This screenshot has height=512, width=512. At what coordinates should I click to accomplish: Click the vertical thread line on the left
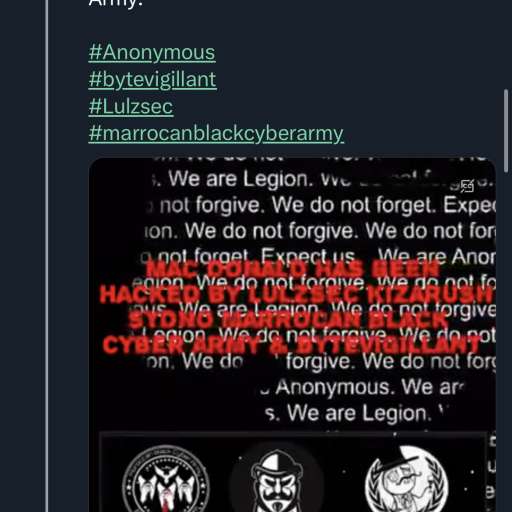(x=47, y=256)
